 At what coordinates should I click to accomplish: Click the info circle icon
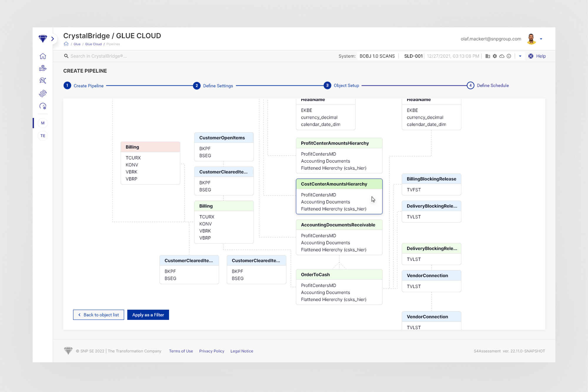509,56
